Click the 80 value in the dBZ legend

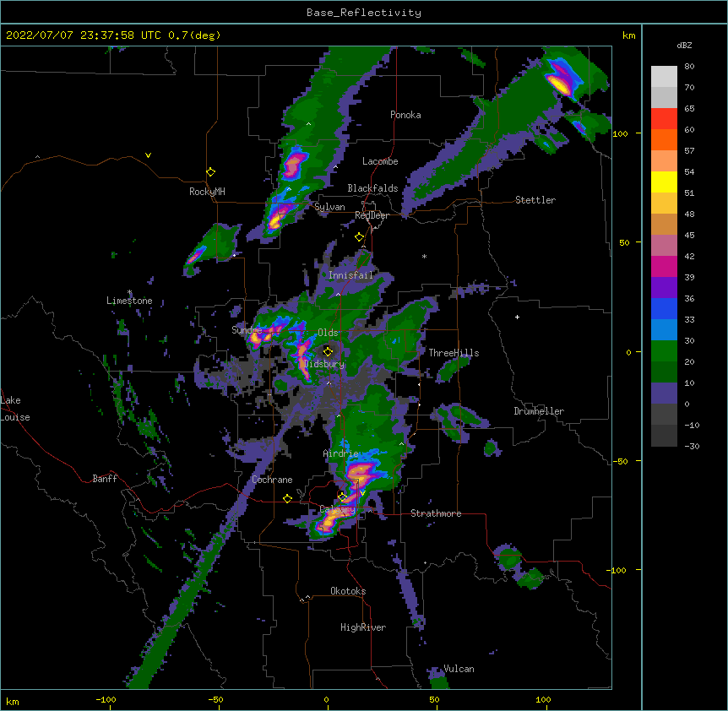point(689,67)
